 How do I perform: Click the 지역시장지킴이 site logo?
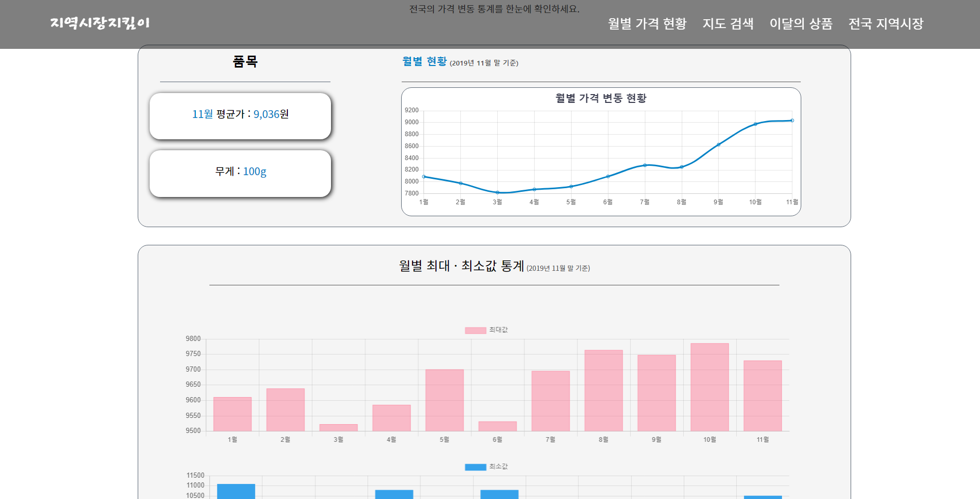[100, 23]
